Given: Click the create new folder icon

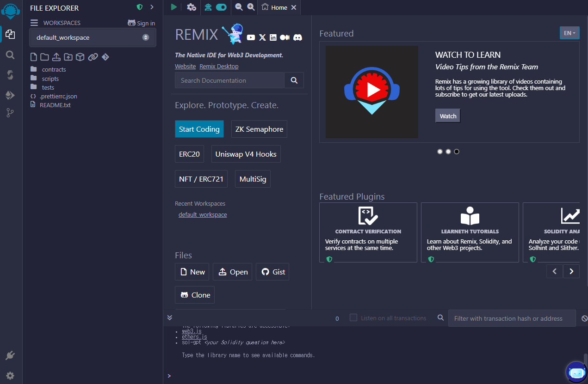Looking at the screenshot, I should (x=44, y=57).
